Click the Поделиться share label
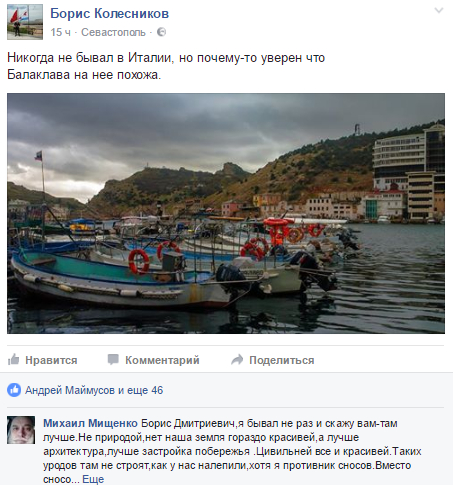 point(282,360)
